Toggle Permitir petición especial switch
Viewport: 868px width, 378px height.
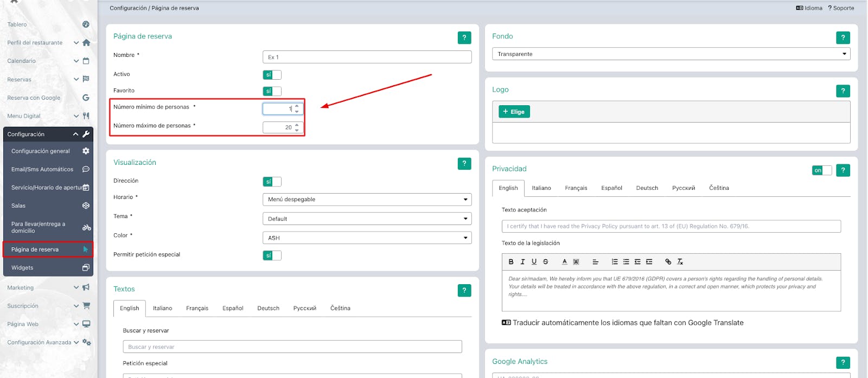[272, 255]
